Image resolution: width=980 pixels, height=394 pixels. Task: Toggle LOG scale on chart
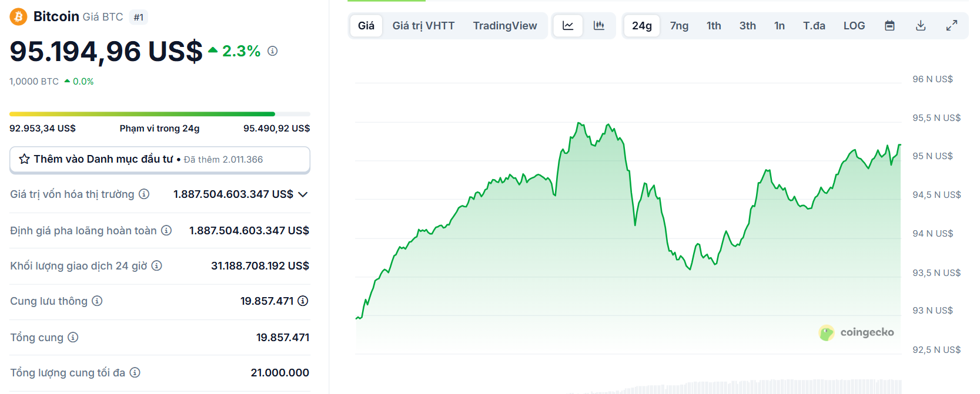click(x=854, y=26)
